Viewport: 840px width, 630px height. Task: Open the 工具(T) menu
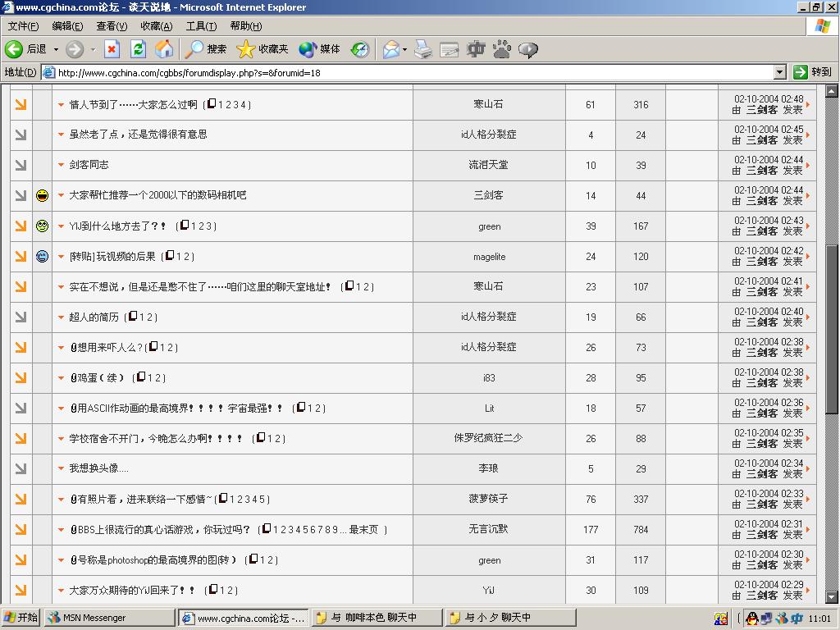point(202,26)
